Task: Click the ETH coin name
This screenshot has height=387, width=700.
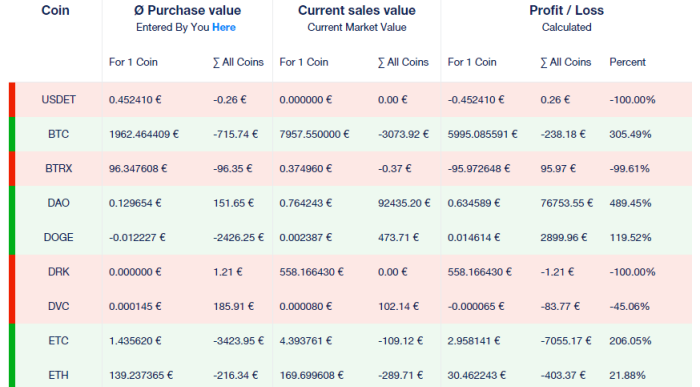Action: click(58, 375)
